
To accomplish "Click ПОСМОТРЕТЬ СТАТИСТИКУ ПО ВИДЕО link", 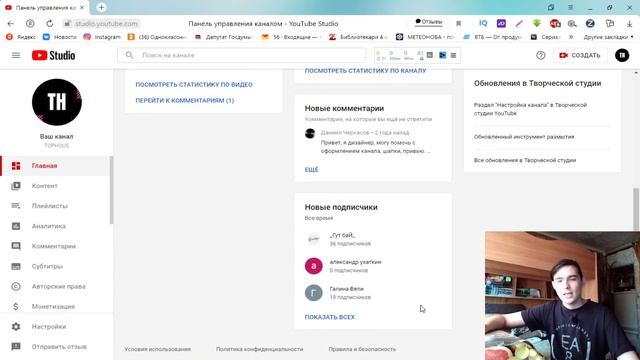I will 194,84.
